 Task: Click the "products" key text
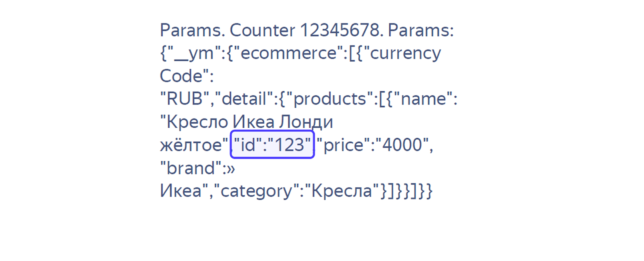tap(330, 98)
